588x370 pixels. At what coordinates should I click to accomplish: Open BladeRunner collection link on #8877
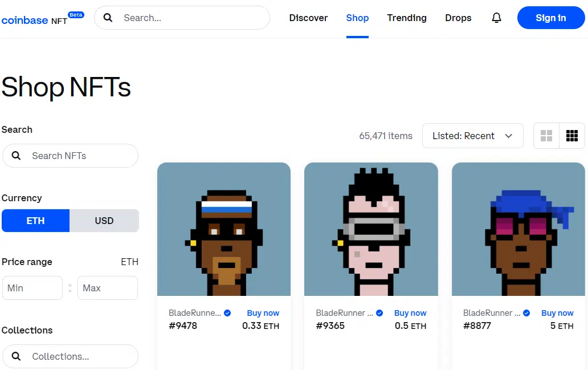point(492,313)
